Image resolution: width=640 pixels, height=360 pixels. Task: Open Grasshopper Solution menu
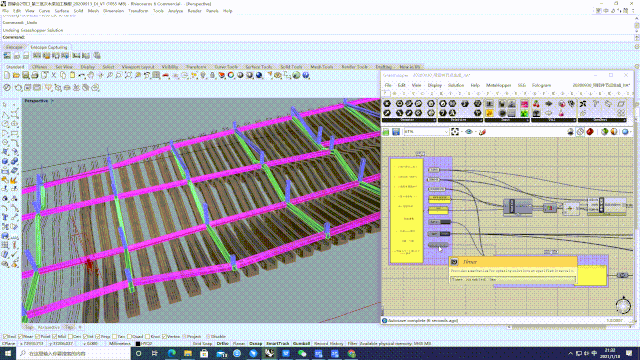coord(456,85)
